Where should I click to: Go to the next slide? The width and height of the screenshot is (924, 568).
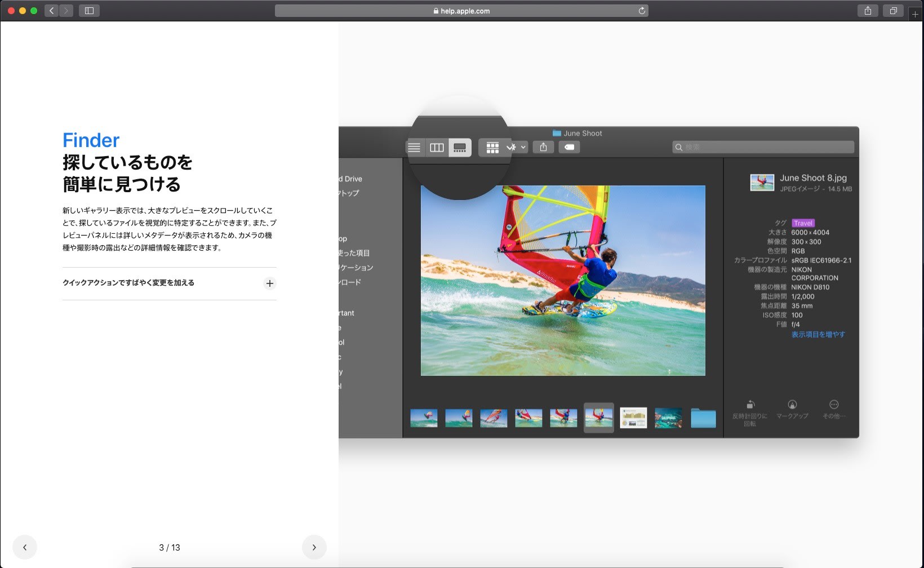point(314,547)
